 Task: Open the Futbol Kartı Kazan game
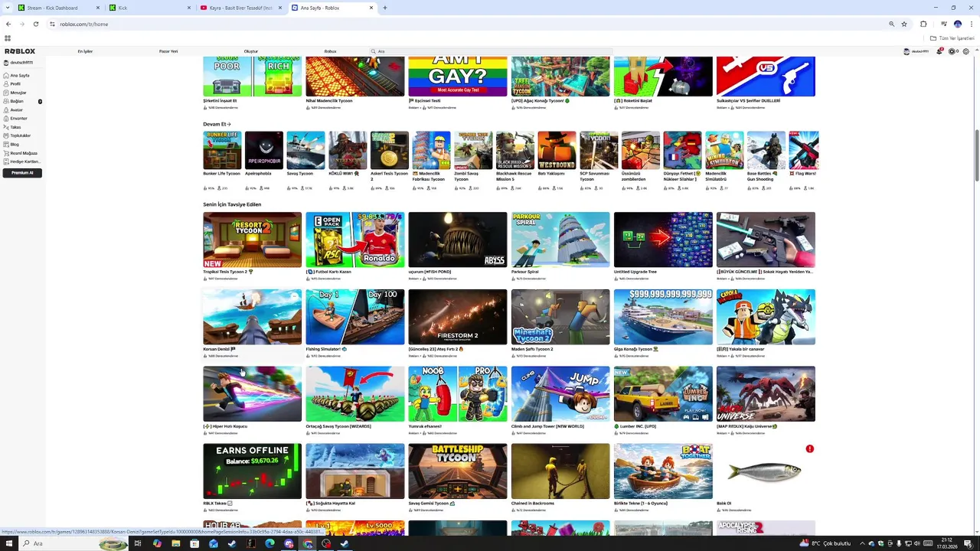pyautogui.click(x=354, y=240)
